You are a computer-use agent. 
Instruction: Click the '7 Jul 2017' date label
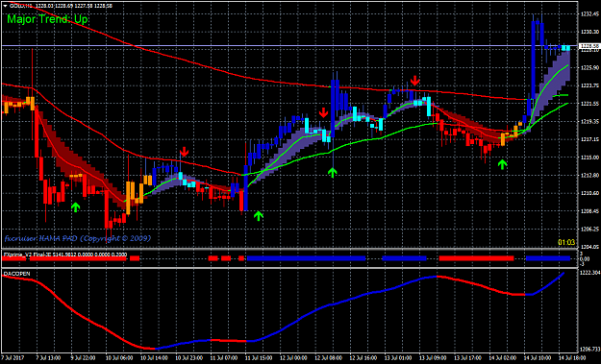tap(13, 358)
